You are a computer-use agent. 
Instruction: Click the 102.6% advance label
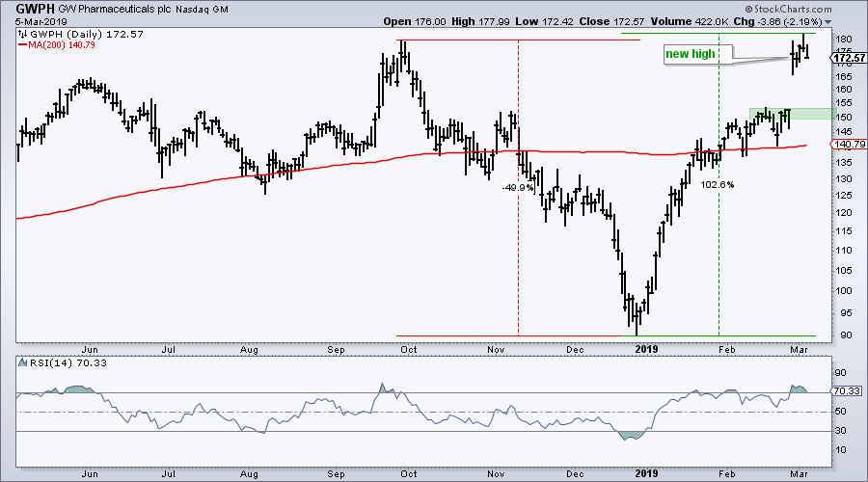(718, 185)
